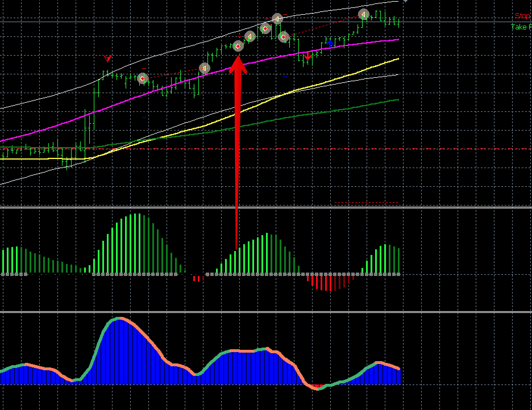Select the red dashed horizontal level line
Image resolution: width=532 pixels, height=410 pixels.
coord(266,148)
